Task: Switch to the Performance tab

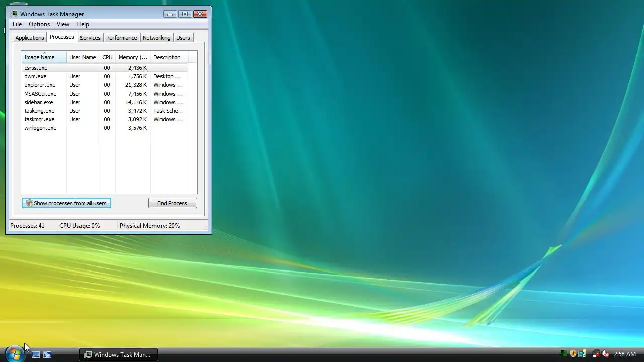Action: [x=121, y=38]
